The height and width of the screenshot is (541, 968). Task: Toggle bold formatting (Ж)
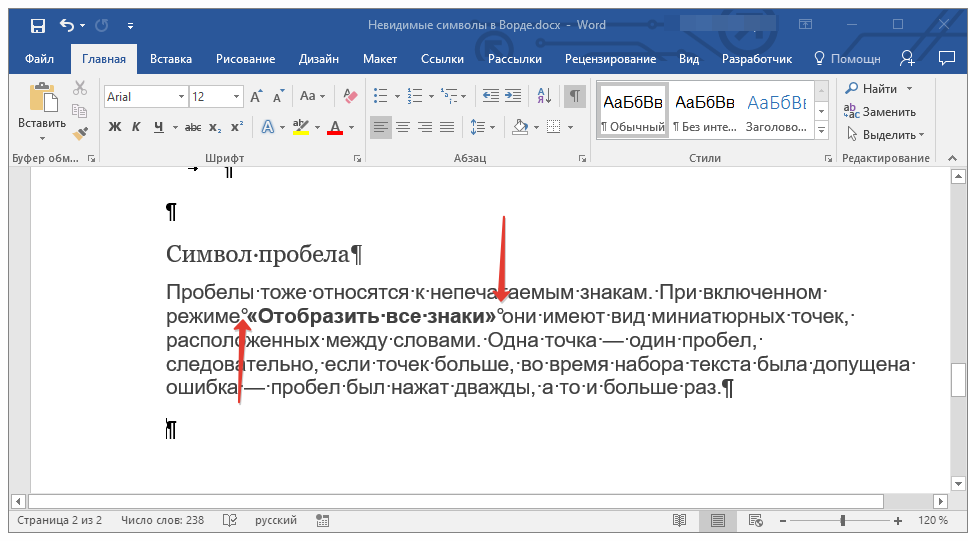(x=114, y=127)
